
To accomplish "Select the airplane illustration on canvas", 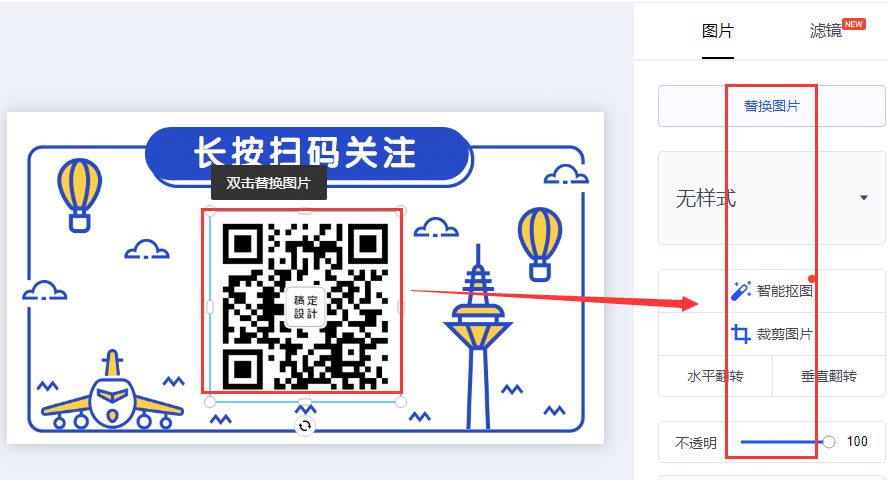I will [113, 391].
